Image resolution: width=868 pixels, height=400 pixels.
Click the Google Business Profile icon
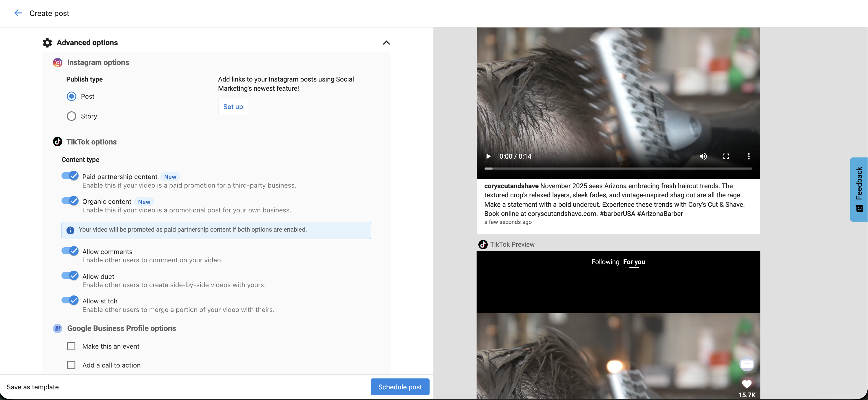click(x=57, y=328)
